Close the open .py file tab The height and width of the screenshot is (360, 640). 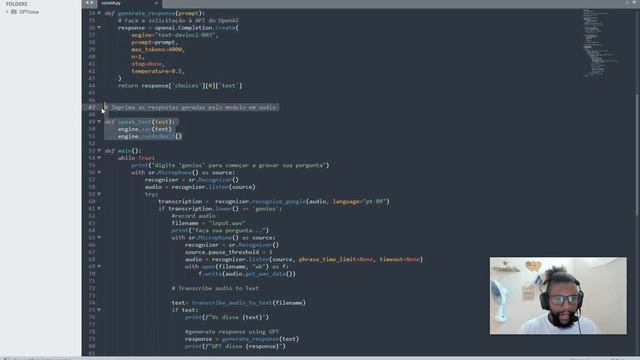click(156, 3)
